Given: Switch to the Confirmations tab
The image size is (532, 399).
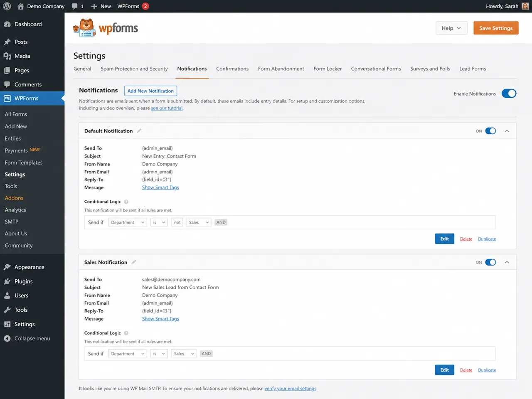Looking at the screenshot, I should click(x=232, y=69).
